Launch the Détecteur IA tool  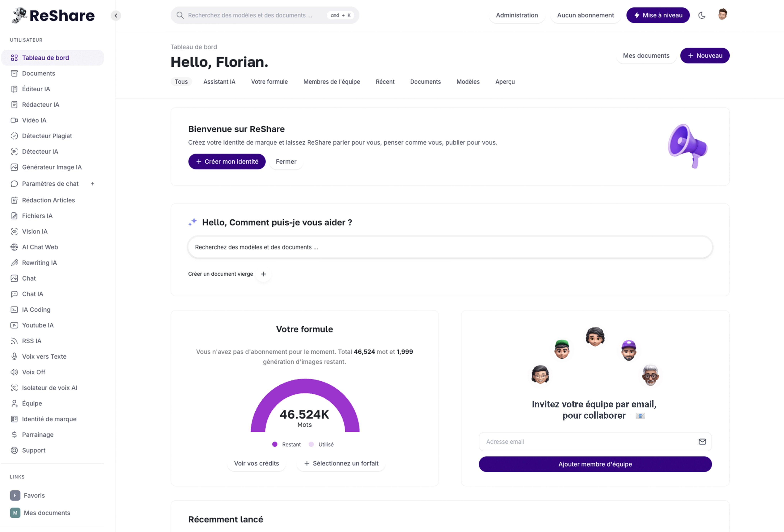[52, 151]
